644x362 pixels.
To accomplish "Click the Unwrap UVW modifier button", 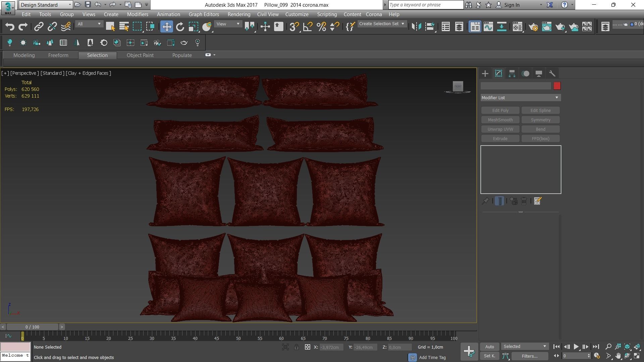I will [x=500, y=129].
